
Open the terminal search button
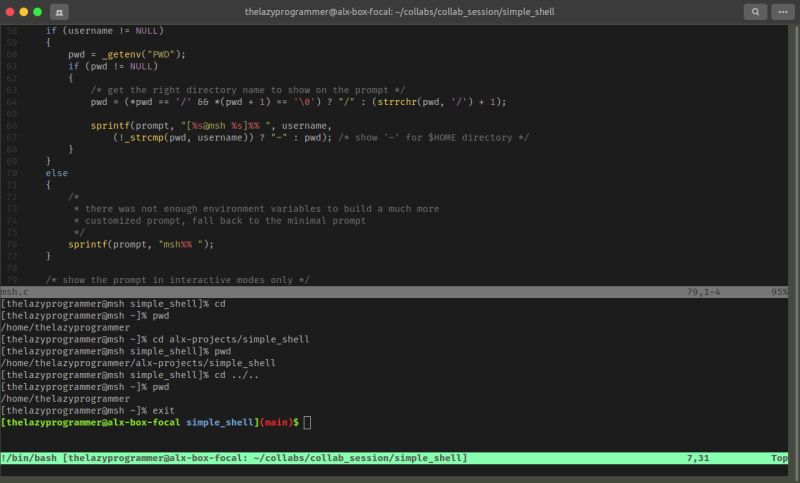pyautogui.click(x=755, y=12)
